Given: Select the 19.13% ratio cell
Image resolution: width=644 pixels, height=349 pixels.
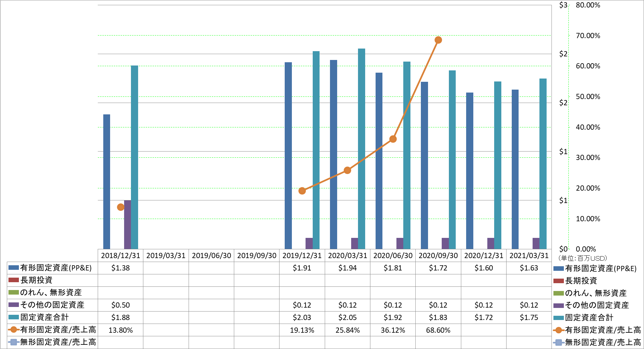Looking at the screenshot, I should 302,330.
